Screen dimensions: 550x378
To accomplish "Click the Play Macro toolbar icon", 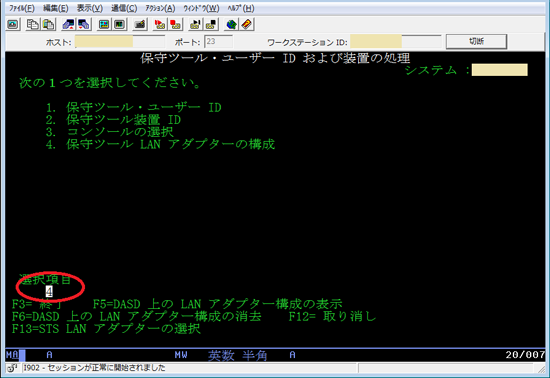I will [195, 25].
